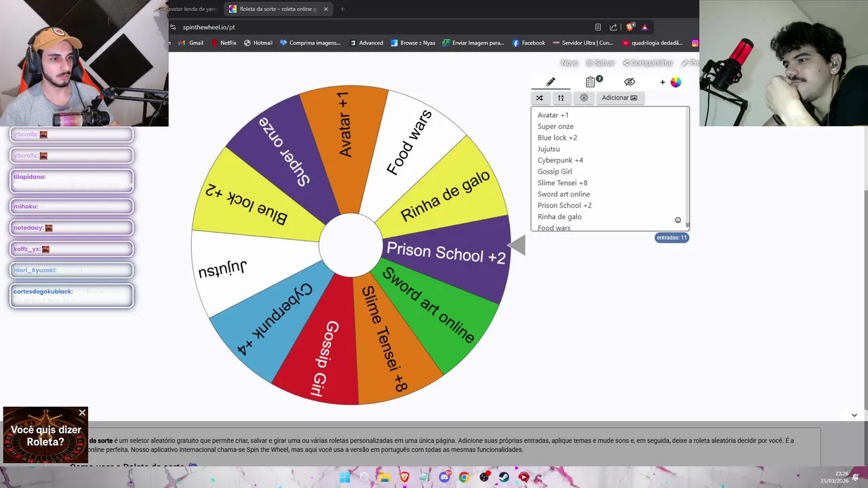Screen dimensions: 868x488
Task: Toggle the hide-entries crossed eye icon
Action: click(x=629, y=82)
